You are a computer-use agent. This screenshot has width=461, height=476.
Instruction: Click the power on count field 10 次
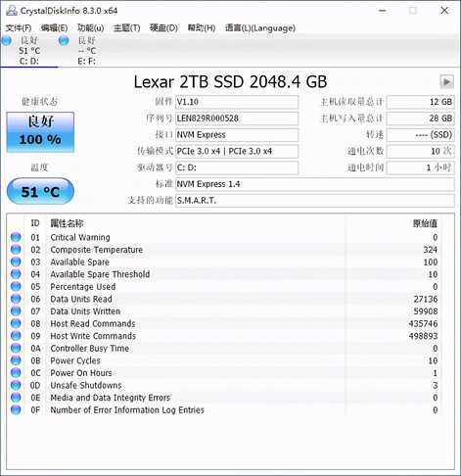pyautogui.click(x=420, y=151)
